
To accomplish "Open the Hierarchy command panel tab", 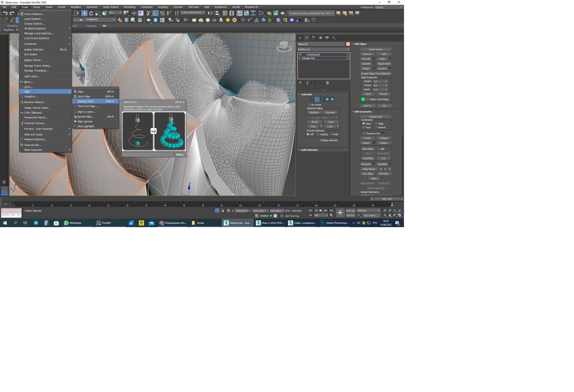I will tap(314, 38).
